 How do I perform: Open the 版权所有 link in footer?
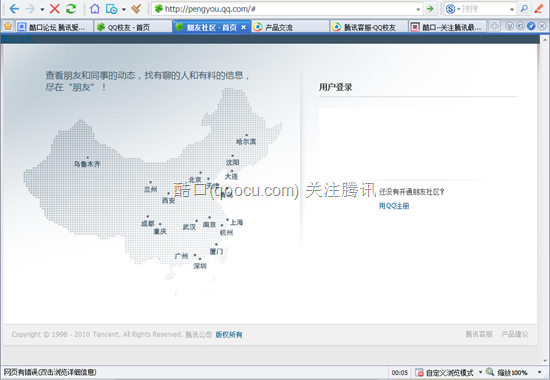(229, 335)
